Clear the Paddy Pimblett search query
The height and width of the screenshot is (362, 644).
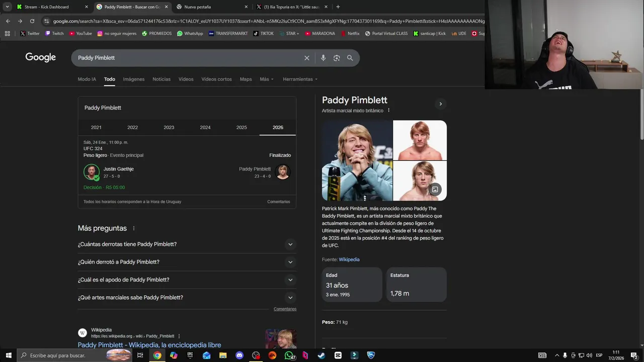307,58
